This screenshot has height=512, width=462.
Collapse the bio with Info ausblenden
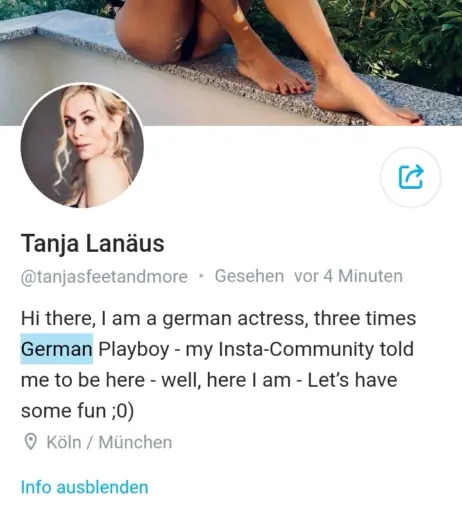tap(84, 487)
